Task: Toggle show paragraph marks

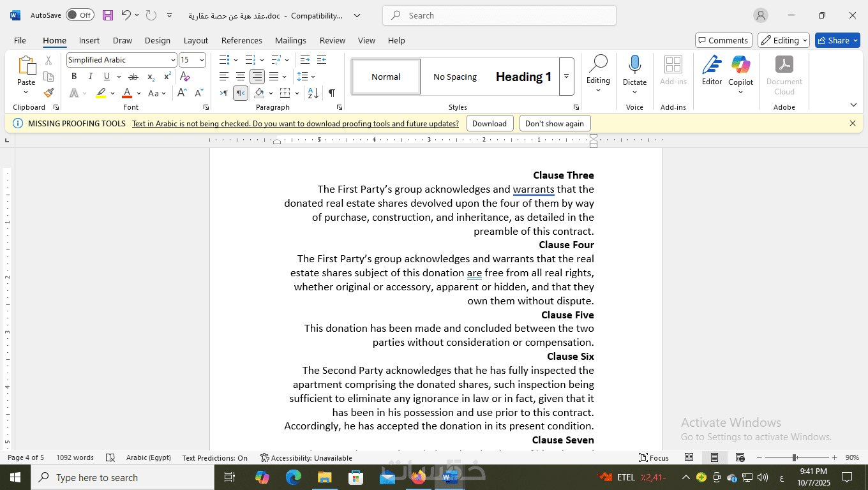Action: [332, 93]
